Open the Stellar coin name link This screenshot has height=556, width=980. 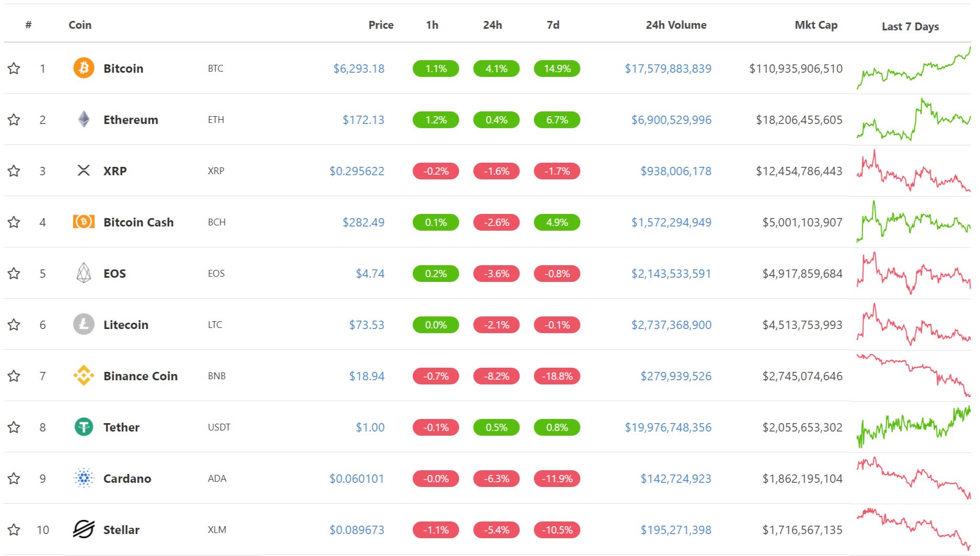coord(121,529)
